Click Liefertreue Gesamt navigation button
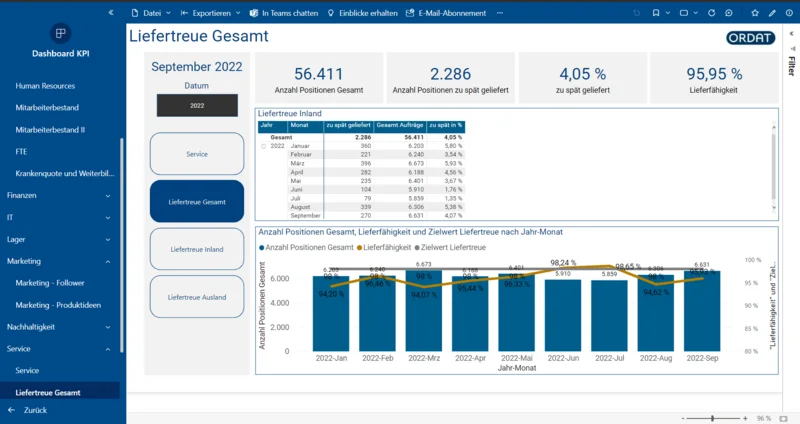The height and width of the screenshot is (424, 800). pyautogui.click(x=197, y=202)
